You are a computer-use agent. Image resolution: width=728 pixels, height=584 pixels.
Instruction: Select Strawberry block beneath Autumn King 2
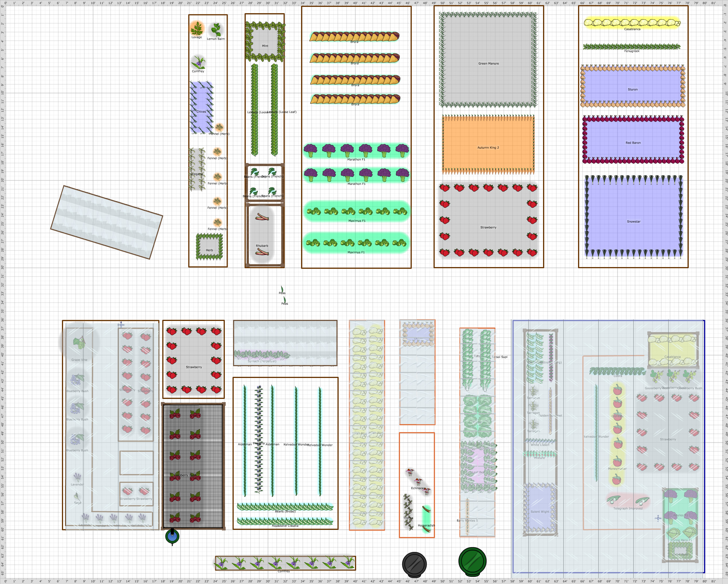[488, 220]
